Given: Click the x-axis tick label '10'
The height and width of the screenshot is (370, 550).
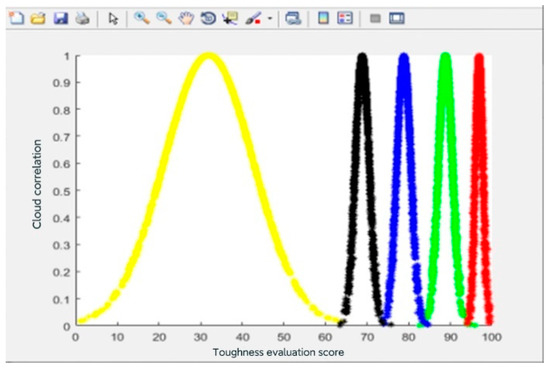Looking at the screenshot, I should [x=118, y=337].
